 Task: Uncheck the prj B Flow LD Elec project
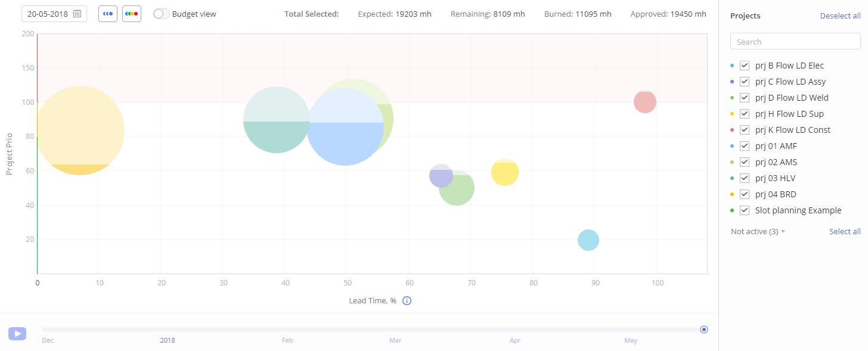click(x=744, y=65)
